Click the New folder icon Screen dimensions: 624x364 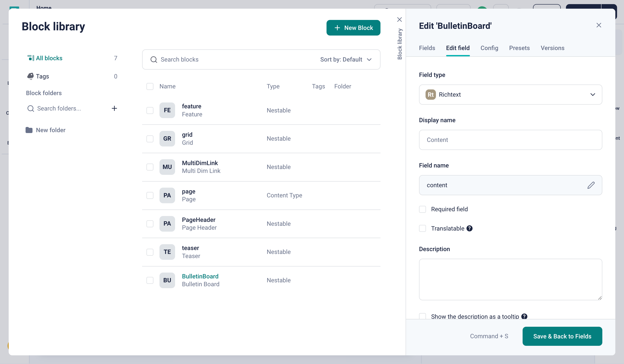(x=29, y=130)
